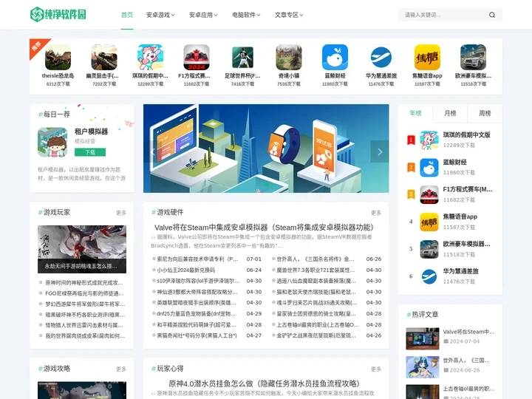Go to previous banner slide arrow
This screenshot has width=532, height=399.
point(152,151)
